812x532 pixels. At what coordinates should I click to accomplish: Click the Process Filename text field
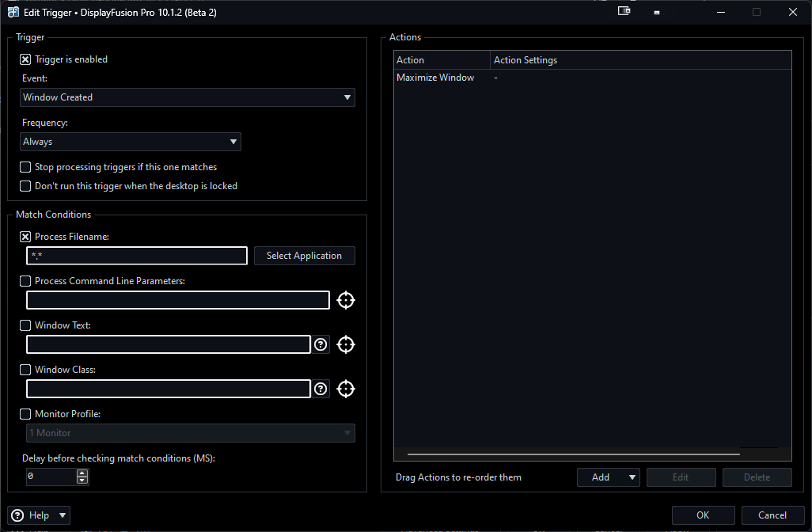click(137, 256)
